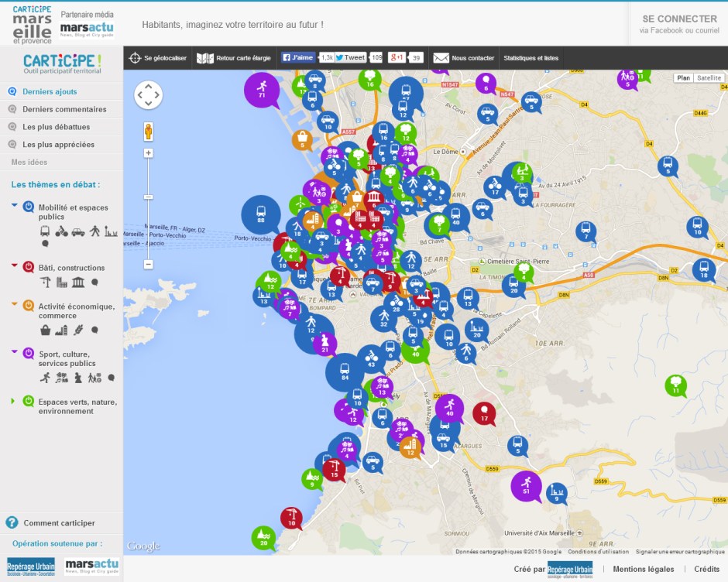Open the Mentions légales link

tap(644, 569)
